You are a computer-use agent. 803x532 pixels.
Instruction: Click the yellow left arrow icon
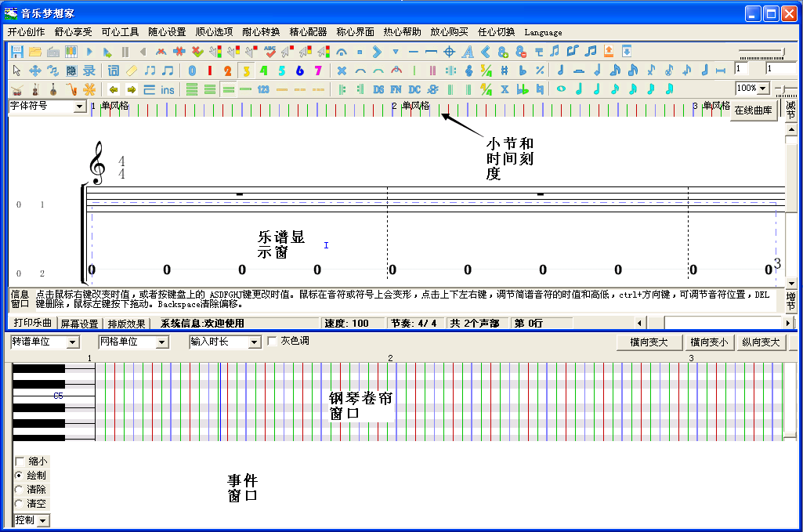click(x=113, y=89)
